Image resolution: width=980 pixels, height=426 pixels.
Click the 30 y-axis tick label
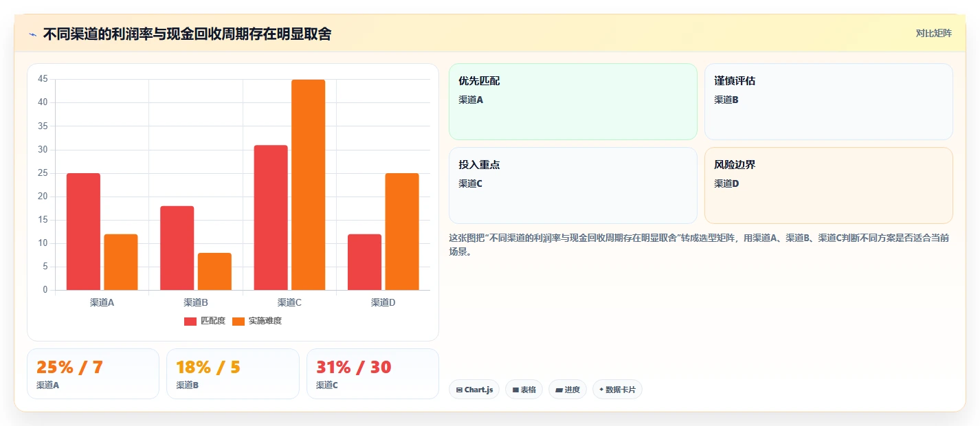coord(43,150)
